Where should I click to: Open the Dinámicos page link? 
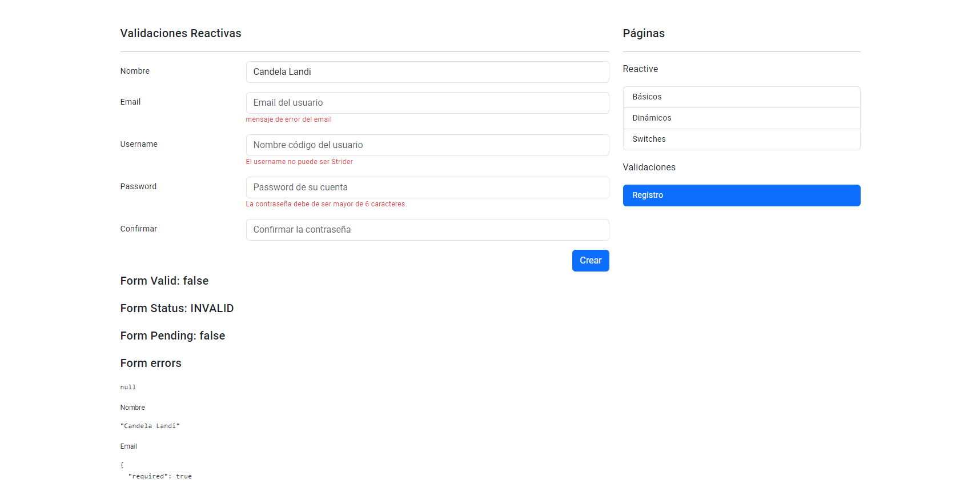pos(741,118)
